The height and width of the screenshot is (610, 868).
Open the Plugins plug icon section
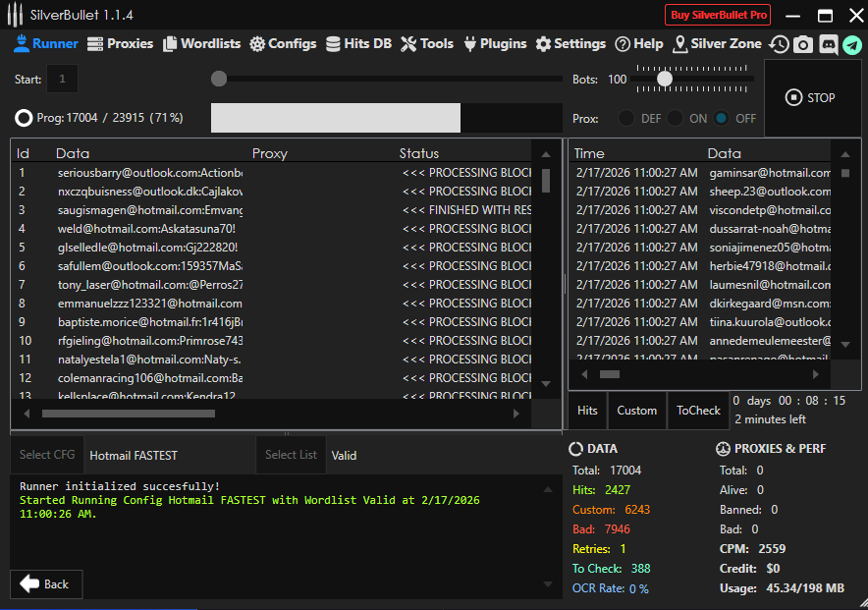pyautogui.click(x=495, y=44)
